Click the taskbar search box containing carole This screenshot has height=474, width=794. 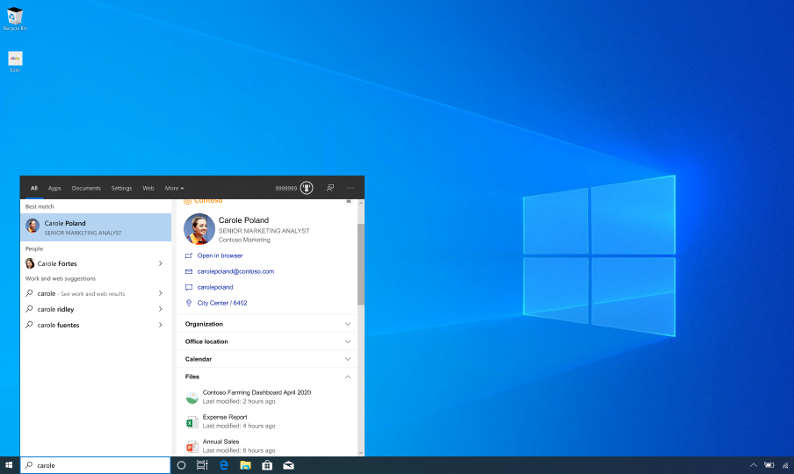pyautogui.click(x=95, y=465)
